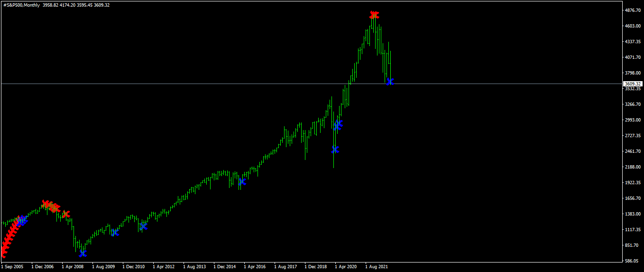Screen dimensions: 644x272
Task: Click the 4876.15 label on the price scale
Action: coord(633,10)
